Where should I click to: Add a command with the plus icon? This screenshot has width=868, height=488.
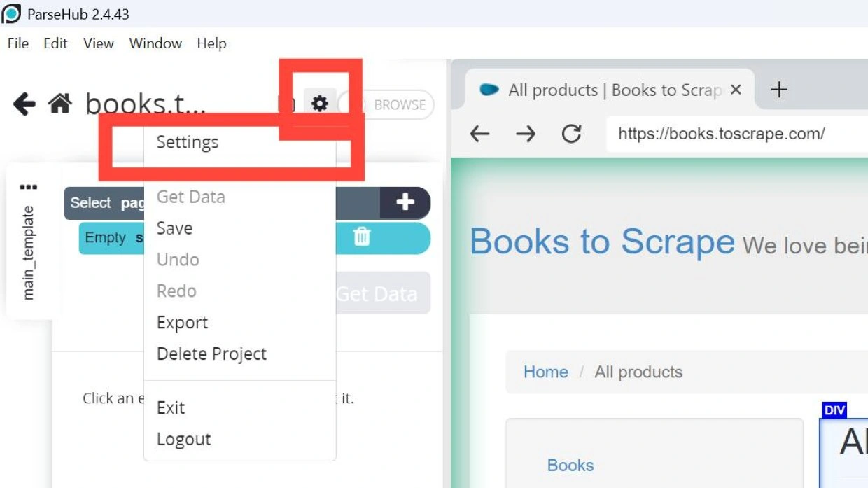(405, 203)
